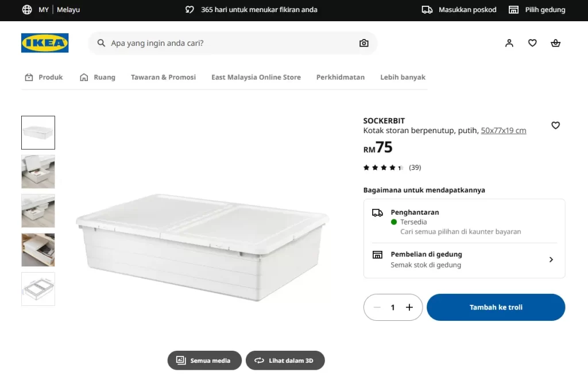The width and height of the screenshot is (588, 384).
Task: Expand the Pembelian di gedung section chevron
Action: pyautogui.click(x=551, y=259)
